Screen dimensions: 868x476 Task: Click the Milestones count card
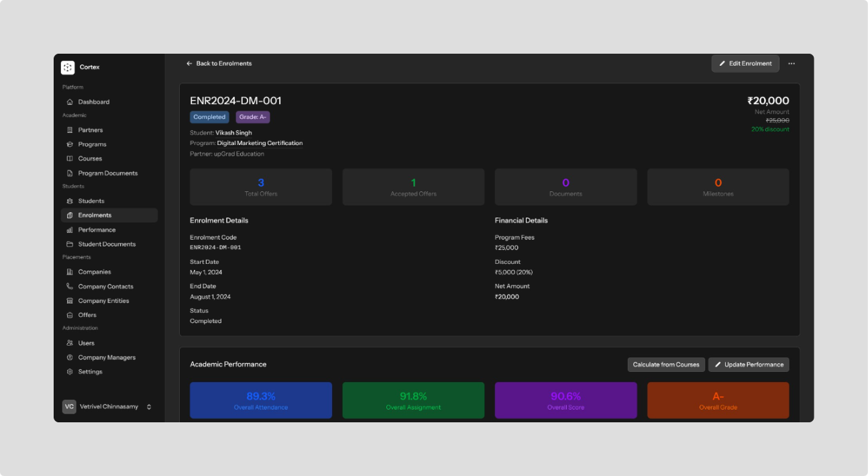point(718,187)
